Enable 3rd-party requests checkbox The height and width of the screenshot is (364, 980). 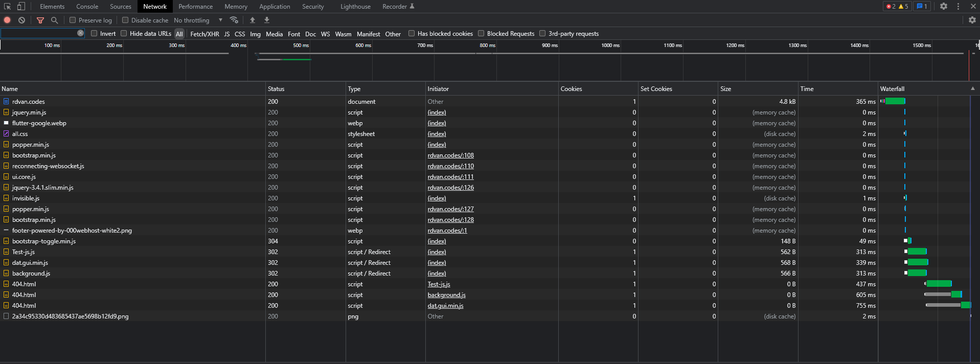click(x=542, y=33)
